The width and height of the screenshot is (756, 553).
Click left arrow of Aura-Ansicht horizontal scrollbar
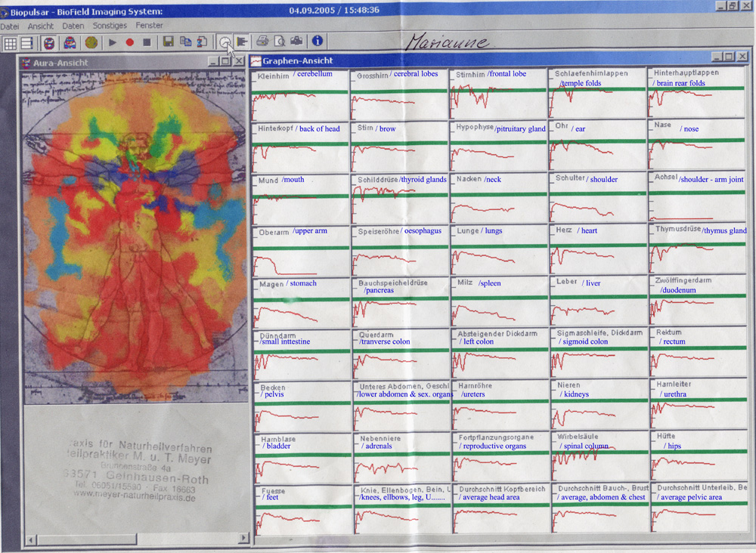(x=31, y=539)
